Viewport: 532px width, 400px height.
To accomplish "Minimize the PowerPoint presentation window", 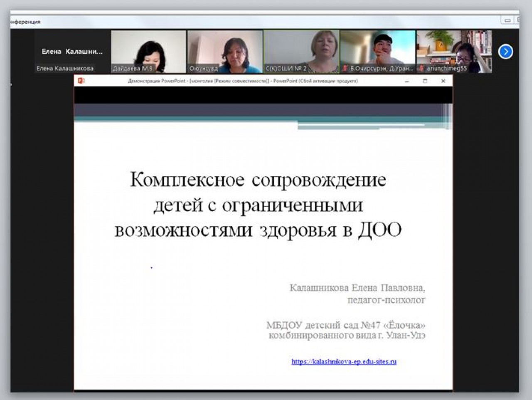I will [407, 81].
